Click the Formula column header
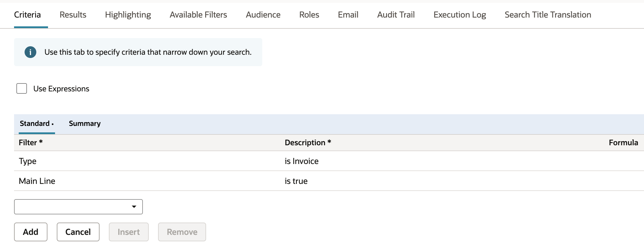 [x=624, y=143]
